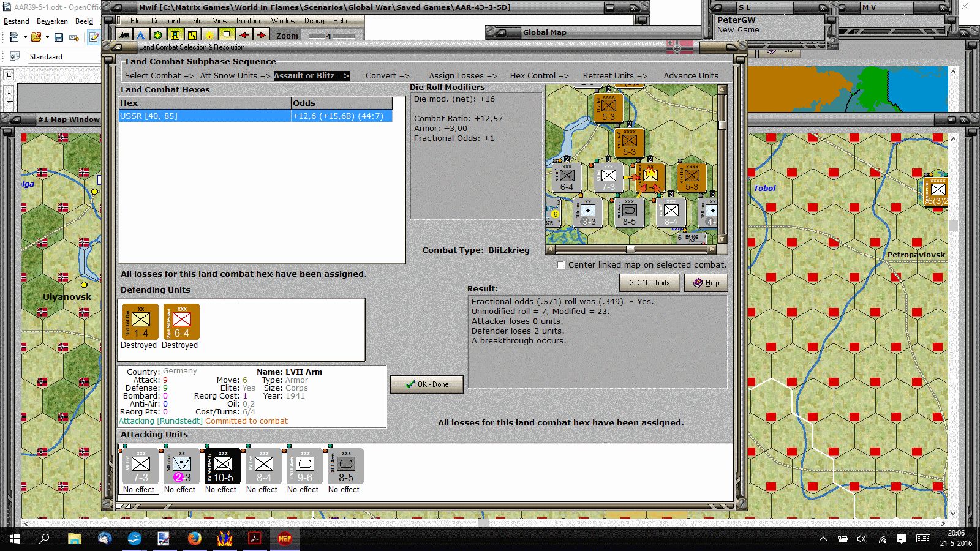980x551 pixels.
Task: Click the blue letter A toolbar icon
Action: [141, 36]
